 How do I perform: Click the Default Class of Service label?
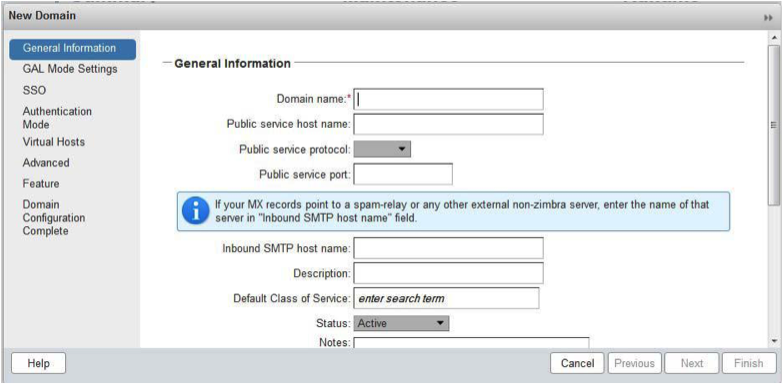(x=292, y=298)
